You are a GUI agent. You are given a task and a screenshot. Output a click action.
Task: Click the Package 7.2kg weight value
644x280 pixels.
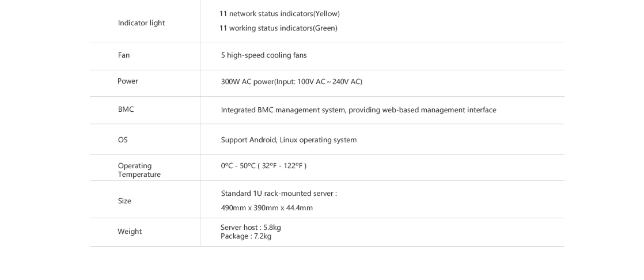click(246, 236)
